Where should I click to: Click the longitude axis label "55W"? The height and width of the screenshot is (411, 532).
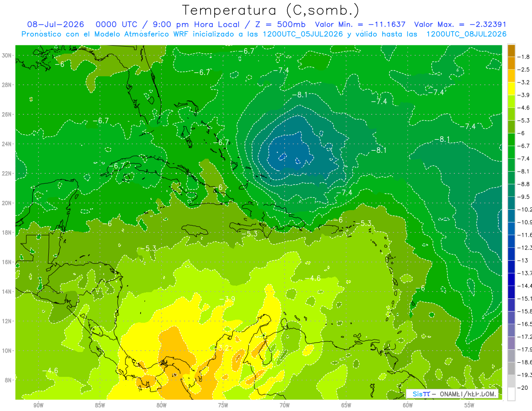[469, 405]
